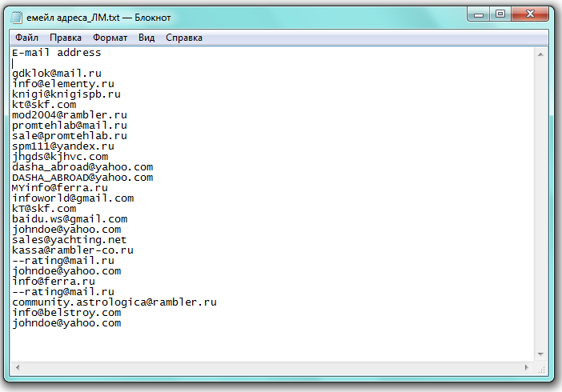Open the Справка menu

tap(184, 38)
